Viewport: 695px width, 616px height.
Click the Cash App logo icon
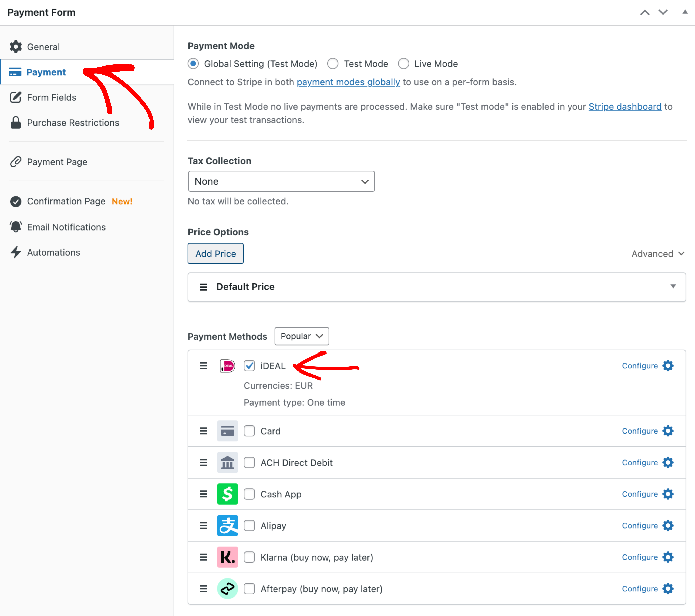coord(227,494)
